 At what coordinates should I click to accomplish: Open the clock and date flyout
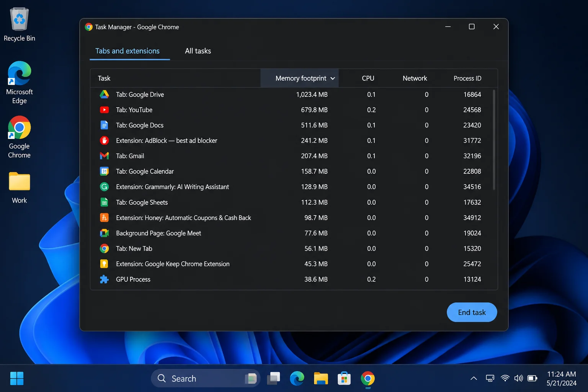click(562, 379)
